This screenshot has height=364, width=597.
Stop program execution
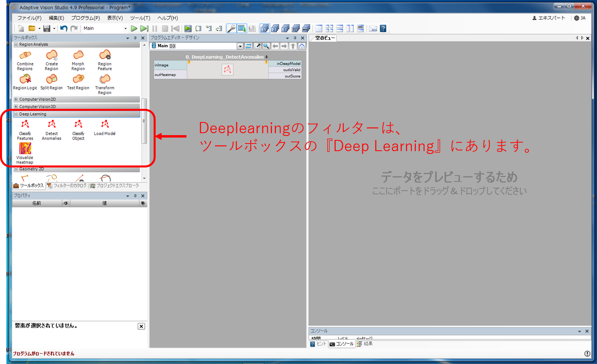click(165, 28)
